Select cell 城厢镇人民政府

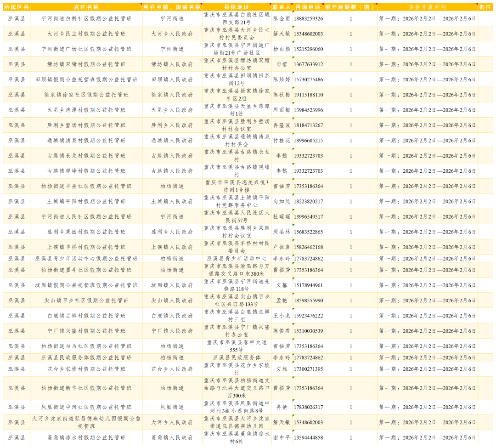(172, 285)
